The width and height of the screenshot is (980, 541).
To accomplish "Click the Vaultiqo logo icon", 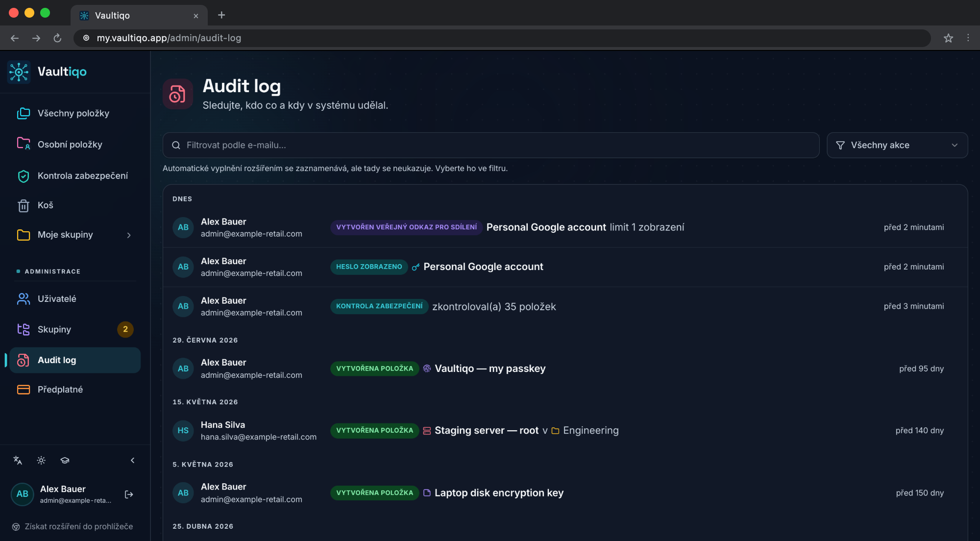I will 19,72.
